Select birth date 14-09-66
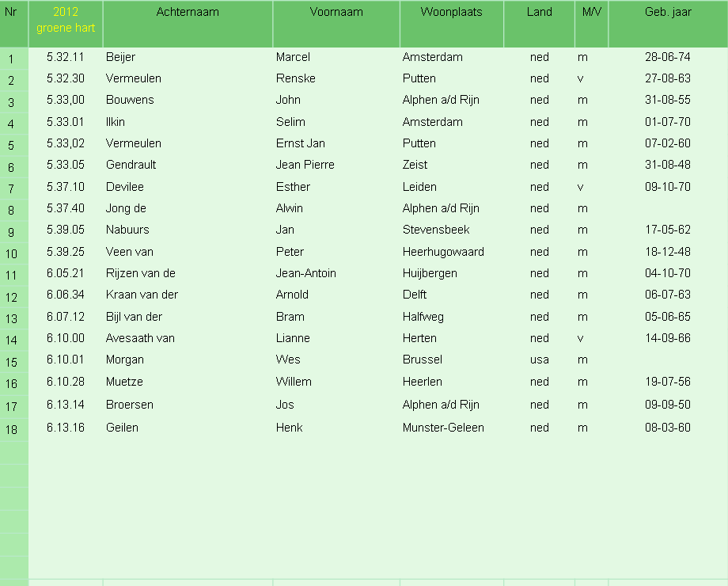Screen dimensions: 728x586 coord(668,338)
